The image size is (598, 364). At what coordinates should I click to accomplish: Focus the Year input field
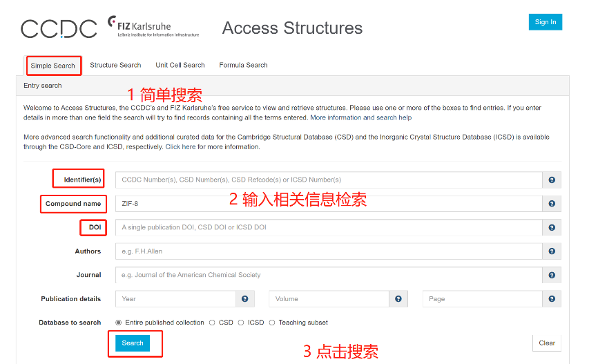(x=176, y=299)
